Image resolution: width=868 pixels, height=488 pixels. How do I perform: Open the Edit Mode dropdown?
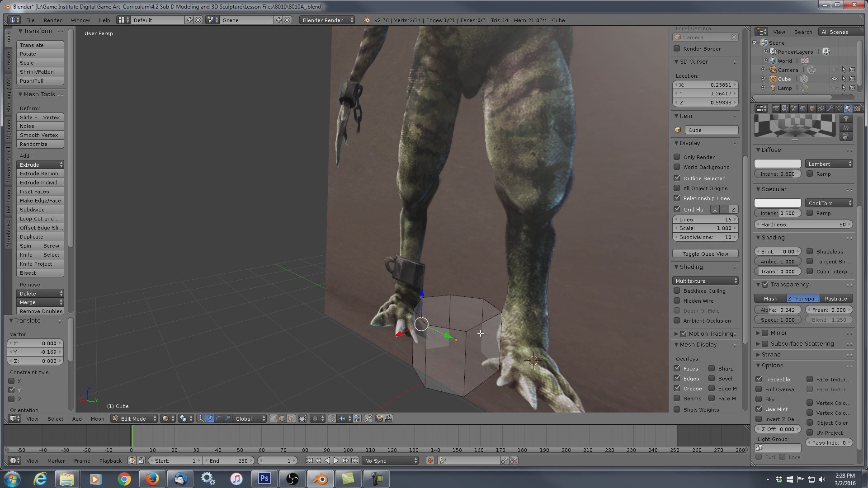tap(134, 419)
